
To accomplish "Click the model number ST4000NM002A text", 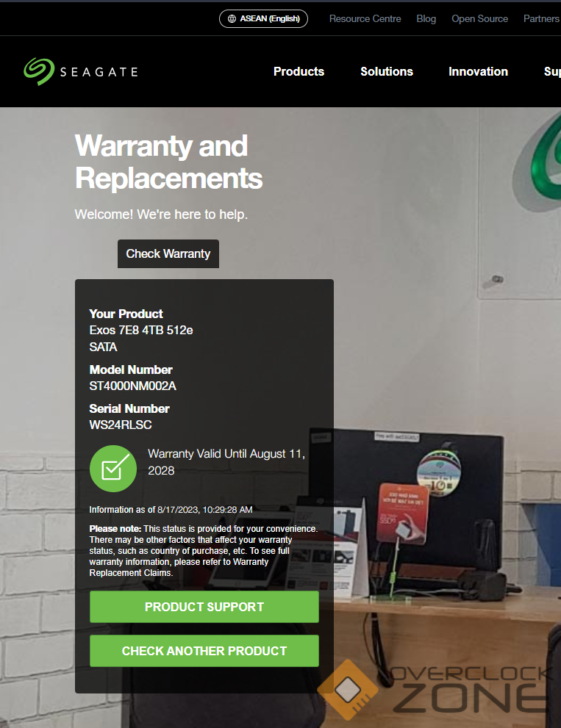I will tap(132, 386).
